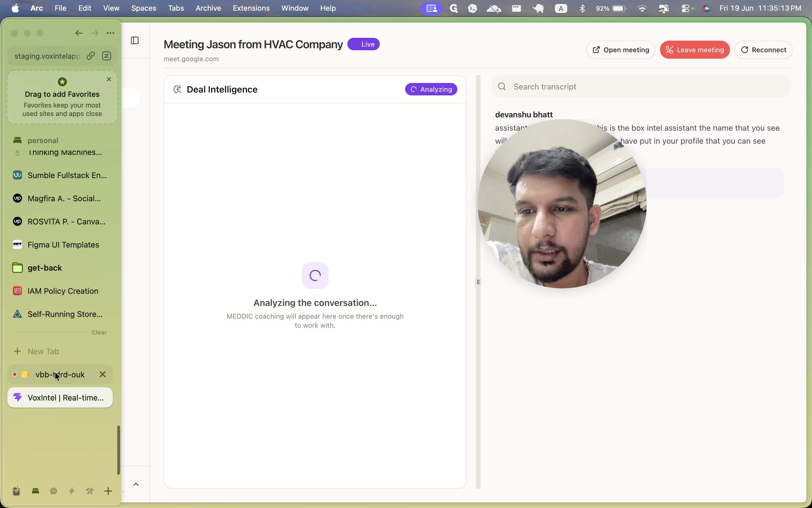Image resolution: width=812 pixels, height=508 pixels.
Task: Click the Live status badge
Action: pyautogui.click(x=363, y=44)
